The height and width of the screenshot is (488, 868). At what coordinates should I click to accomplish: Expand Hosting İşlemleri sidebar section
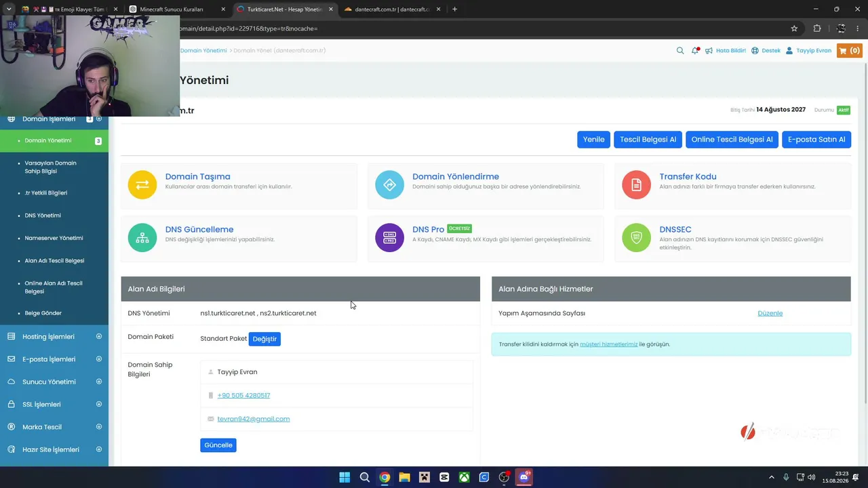tap(99, 336)
